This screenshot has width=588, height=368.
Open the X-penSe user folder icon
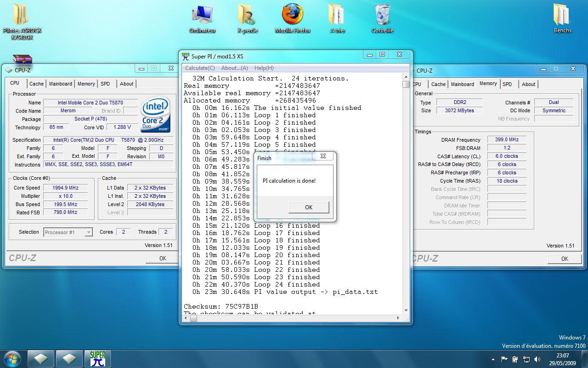click(247, 19)
